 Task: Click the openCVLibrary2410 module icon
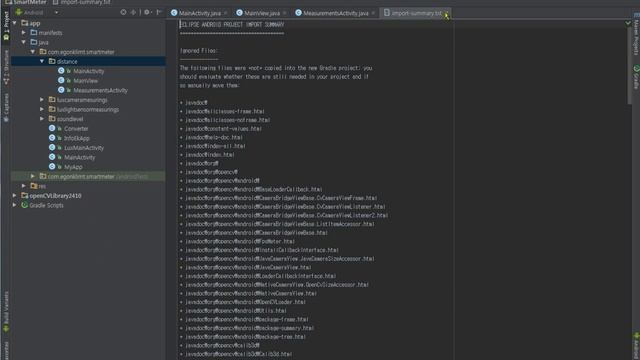tap(25, 196)
